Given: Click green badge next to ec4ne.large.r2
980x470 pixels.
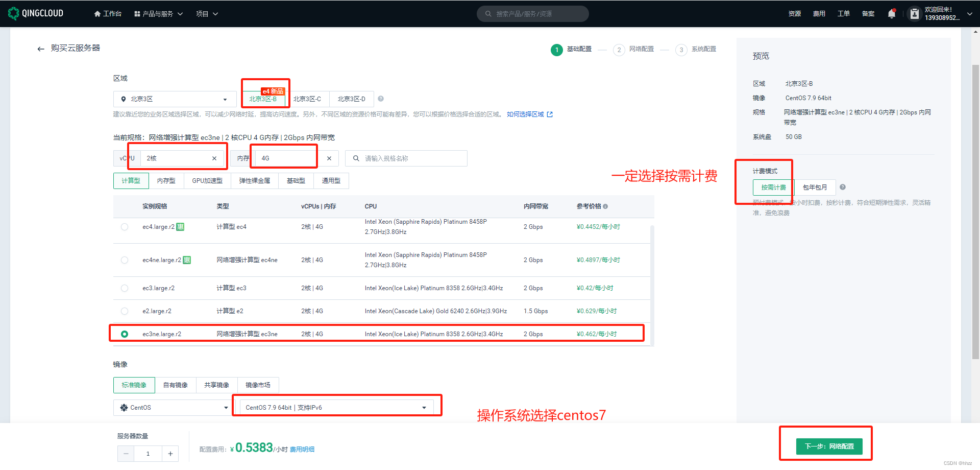Looking at the screenshot, I should click(x=187, y=260).
